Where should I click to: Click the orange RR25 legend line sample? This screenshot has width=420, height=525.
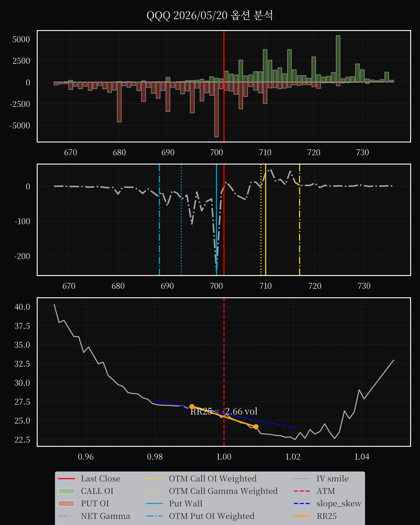[302, 516]
